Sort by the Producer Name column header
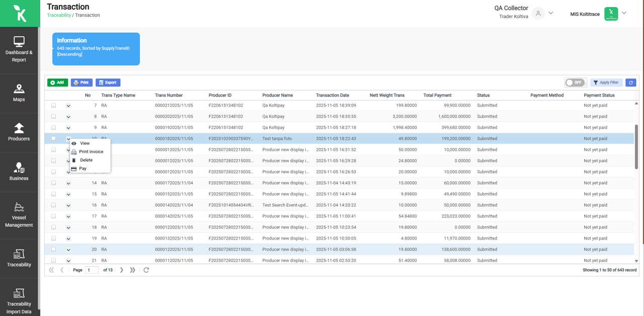 click(278, 95)
